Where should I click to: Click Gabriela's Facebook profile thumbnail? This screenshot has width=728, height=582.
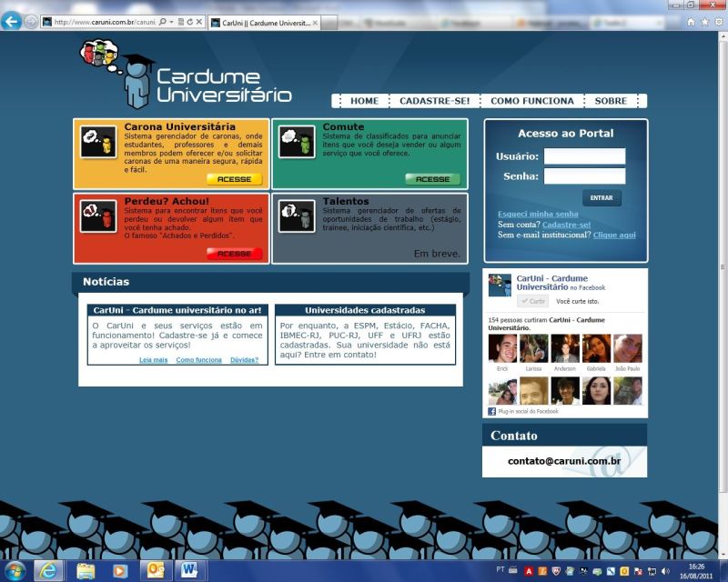click(596, 348)
